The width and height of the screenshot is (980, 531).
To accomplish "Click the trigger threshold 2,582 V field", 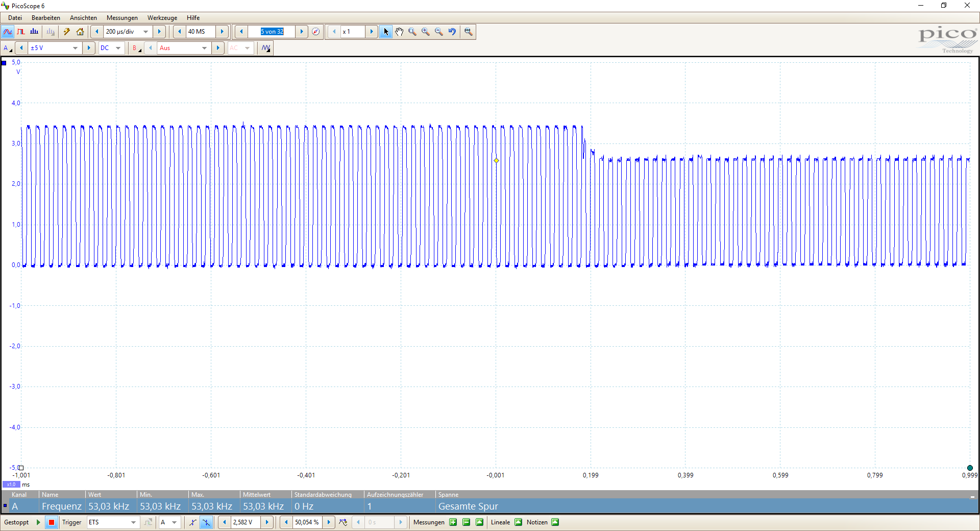I will 245,522.
